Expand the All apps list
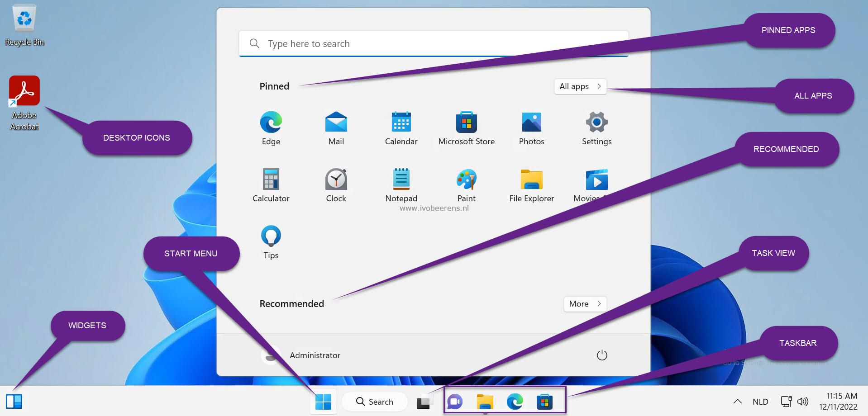Screen dimensions: 868x416 [x=580, y=86]
